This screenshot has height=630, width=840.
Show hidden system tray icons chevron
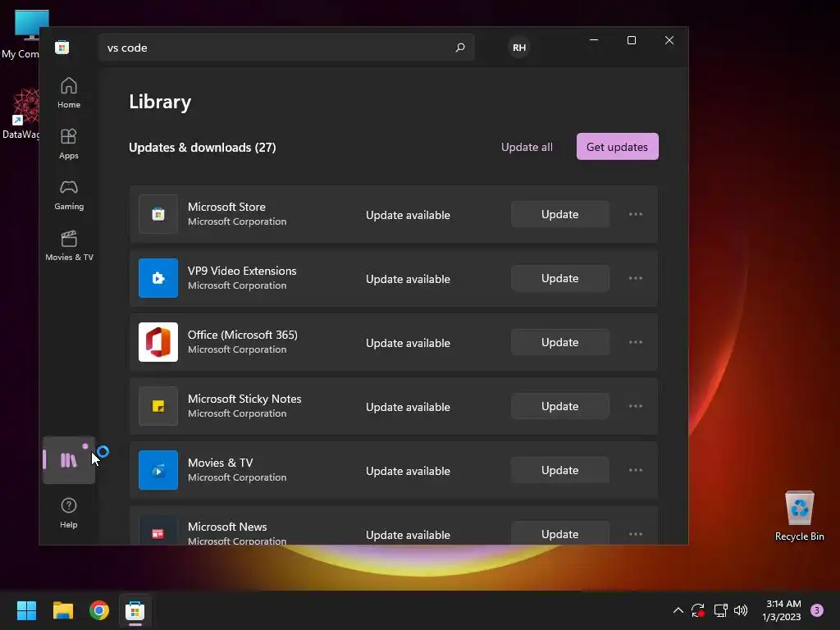coord(678,610)
